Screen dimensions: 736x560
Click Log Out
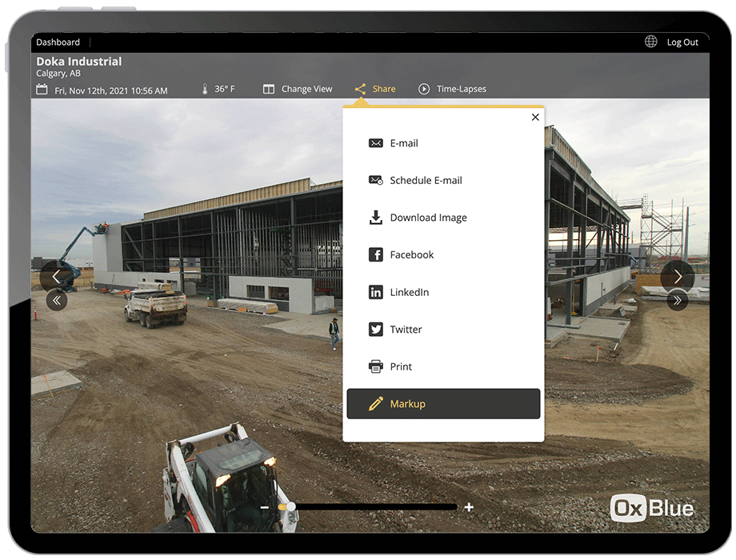point(682,42)
